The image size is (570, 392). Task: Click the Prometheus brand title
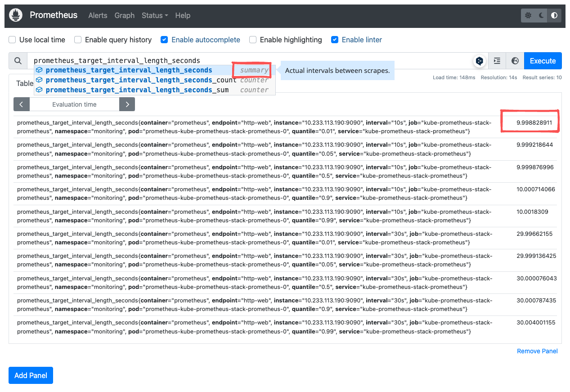54,15
